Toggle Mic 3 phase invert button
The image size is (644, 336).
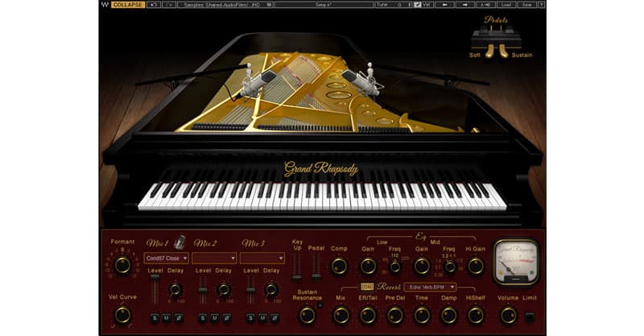coord(275,318)
